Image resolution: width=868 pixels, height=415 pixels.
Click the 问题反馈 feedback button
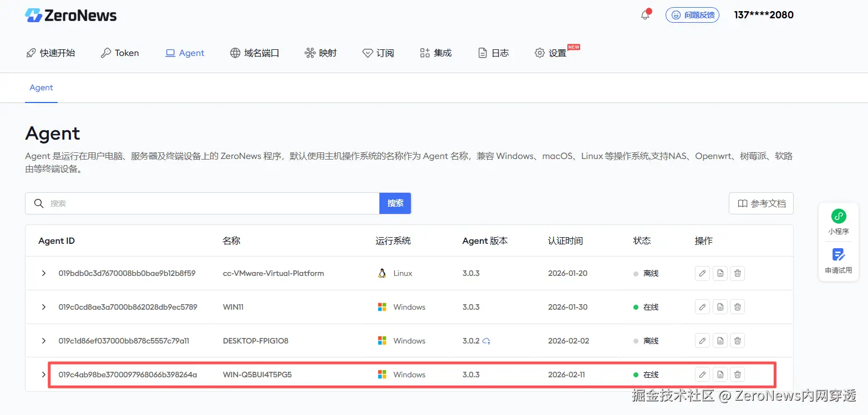pyautogui.click(x=692, y=15)
